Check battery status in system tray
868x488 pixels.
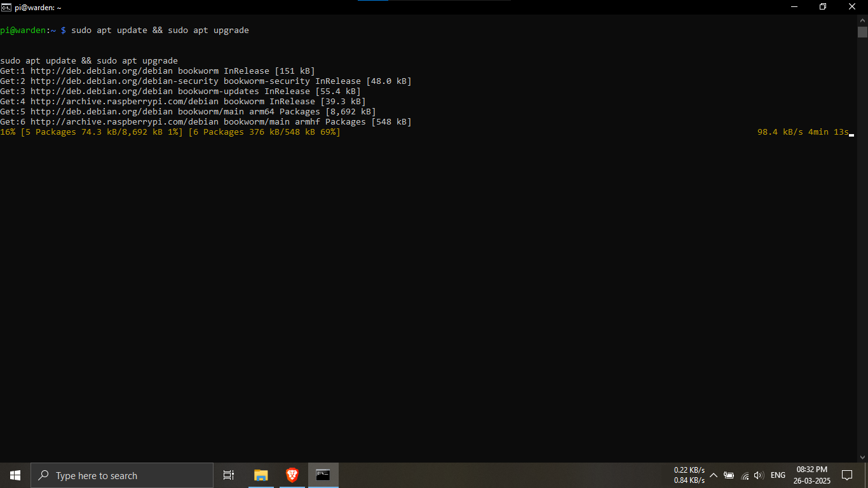(729, 475)
